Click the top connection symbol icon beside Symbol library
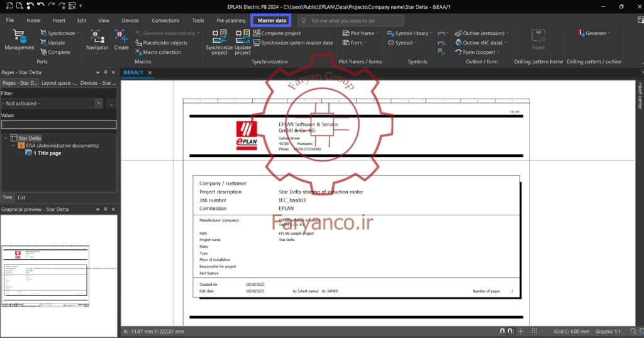The width and height of the screenshot is (644, 338). (x=441, y=33)
